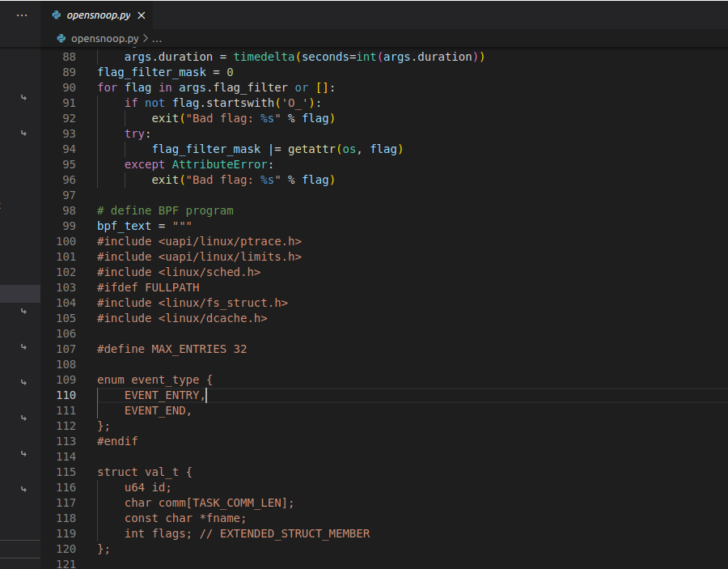Click line number 115 in the gutter
The width and height of the screenshot is (728, 569).
(x=66, y=473)
